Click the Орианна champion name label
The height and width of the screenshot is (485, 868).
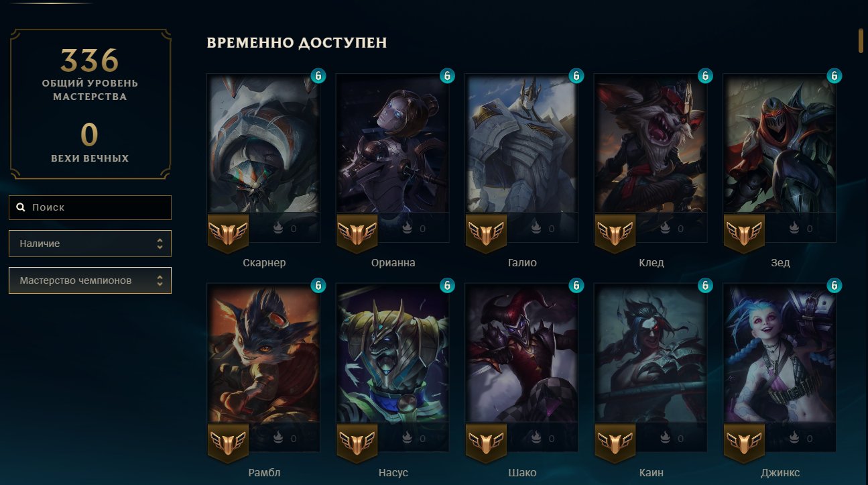393,263
